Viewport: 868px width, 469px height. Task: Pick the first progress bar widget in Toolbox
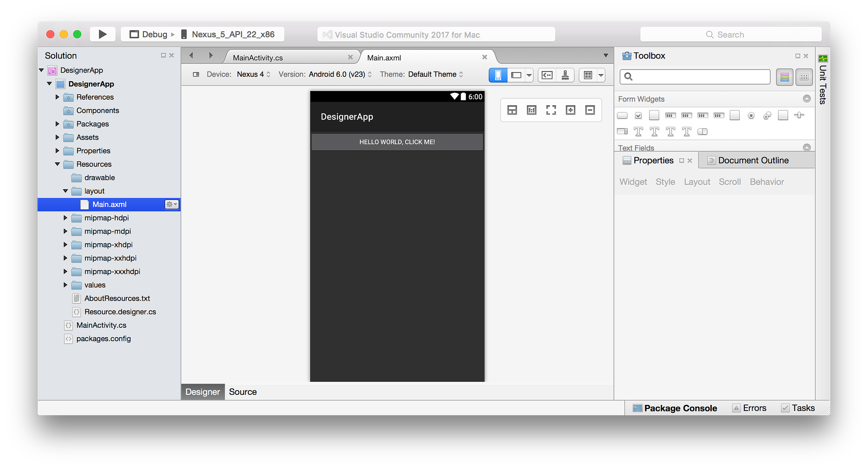coord(670,115)
